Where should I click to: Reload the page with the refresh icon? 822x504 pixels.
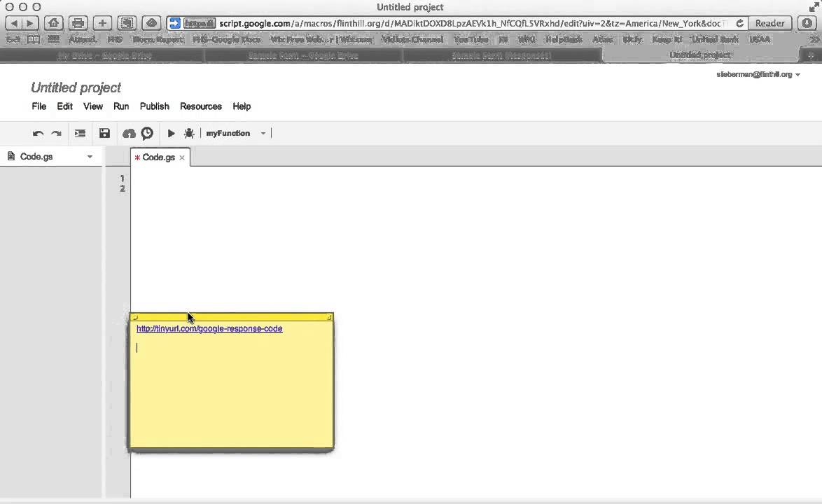tap(739, 24)
